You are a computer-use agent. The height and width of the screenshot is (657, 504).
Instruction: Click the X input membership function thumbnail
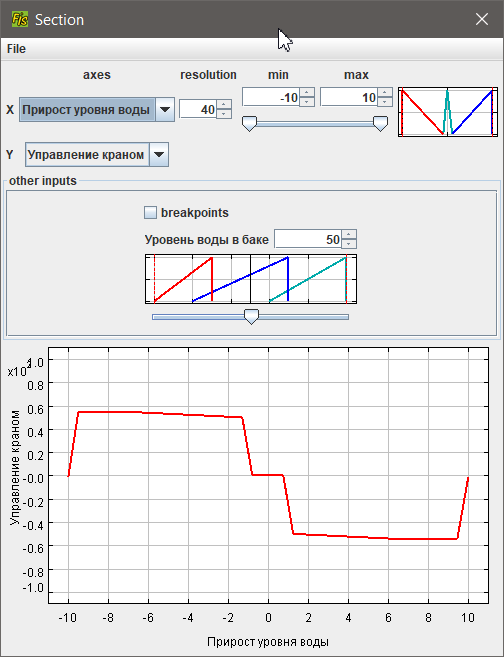[x=448, y=112]
